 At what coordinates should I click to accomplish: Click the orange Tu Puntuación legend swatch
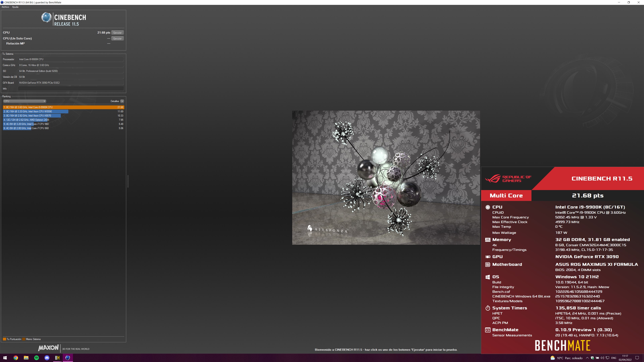tap(4, 339)
